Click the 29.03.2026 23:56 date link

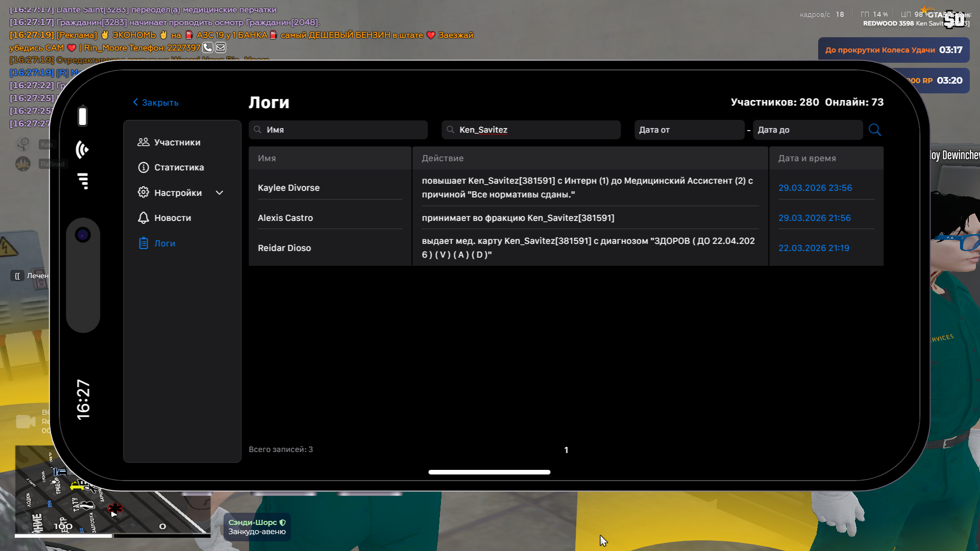815,188
